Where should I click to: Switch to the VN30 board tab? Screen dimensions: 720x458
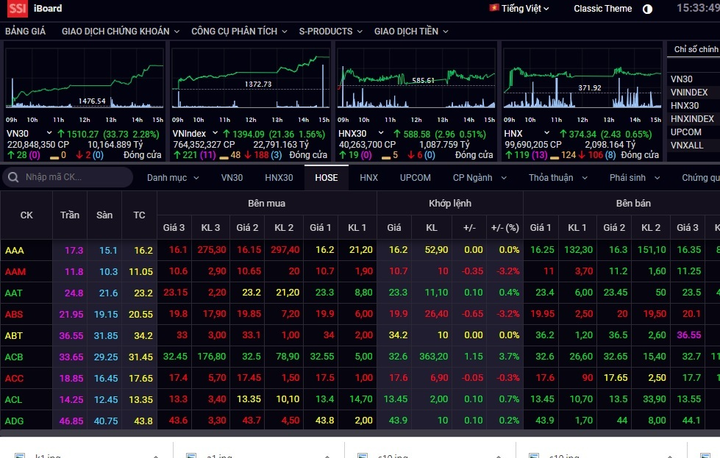coord(232,178)
